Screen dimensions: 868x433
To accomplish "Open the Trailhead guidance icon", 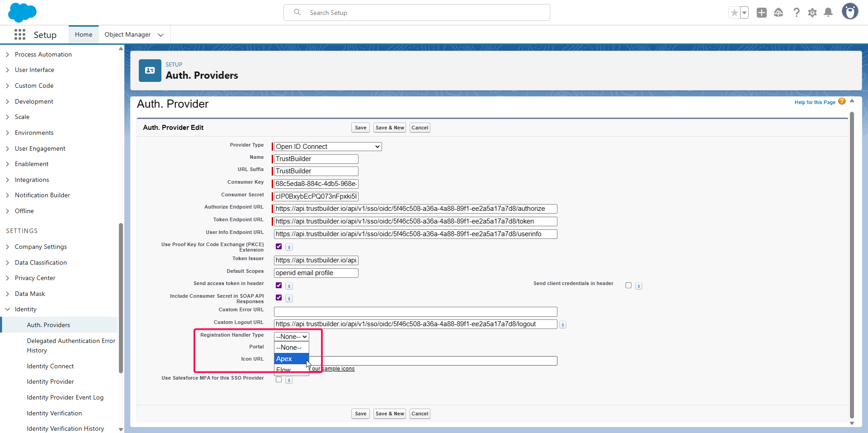I will tap(778, 13).
